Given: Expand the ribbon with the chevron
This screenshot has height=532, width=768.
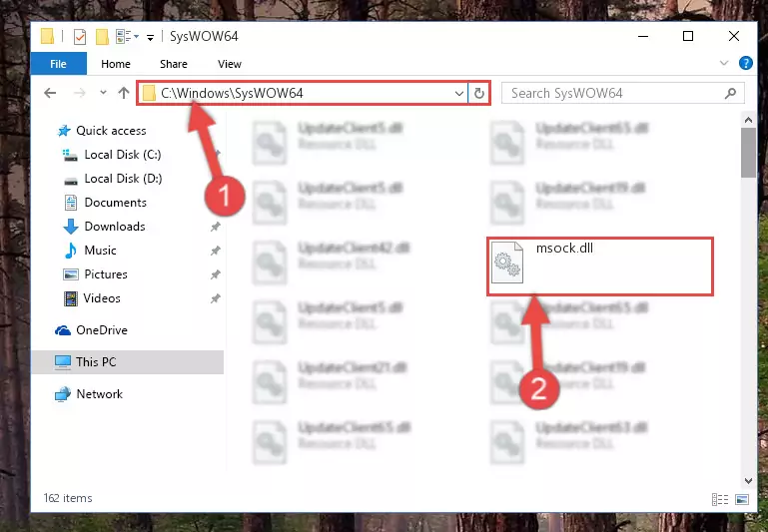Looking at the screenshot, I should pyautogui.click(x=724, y=63).
